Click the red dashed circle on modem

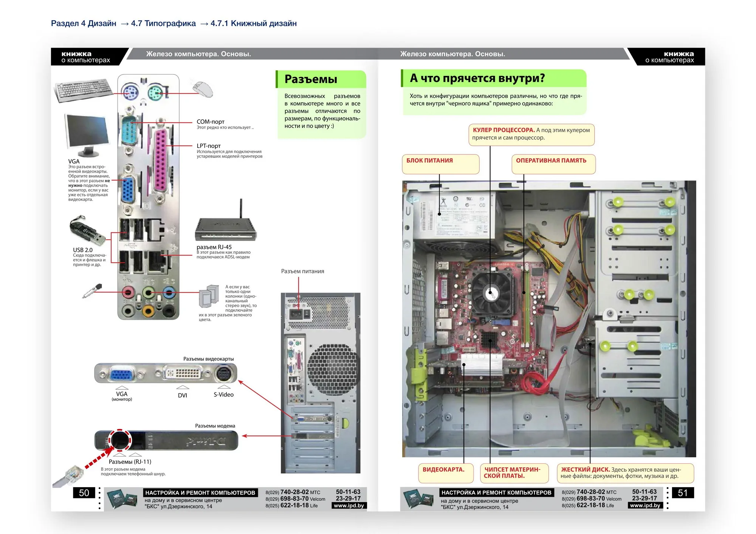tap(120, 440)
